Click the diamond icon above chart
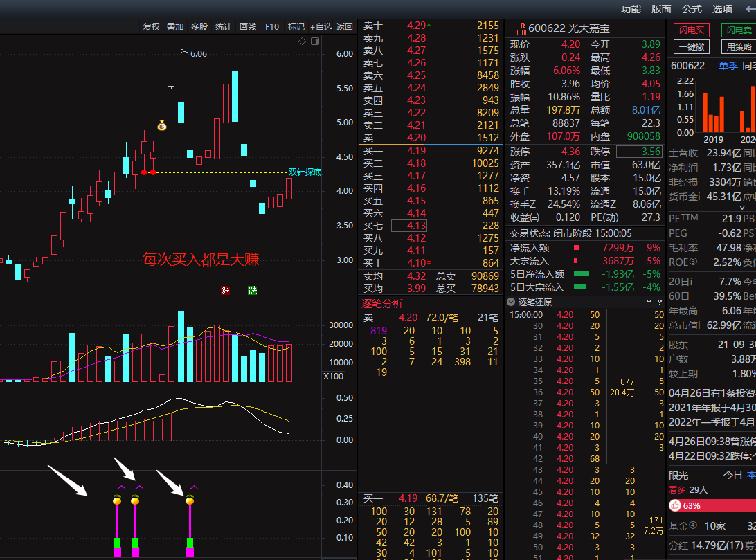 coord(303,42)
